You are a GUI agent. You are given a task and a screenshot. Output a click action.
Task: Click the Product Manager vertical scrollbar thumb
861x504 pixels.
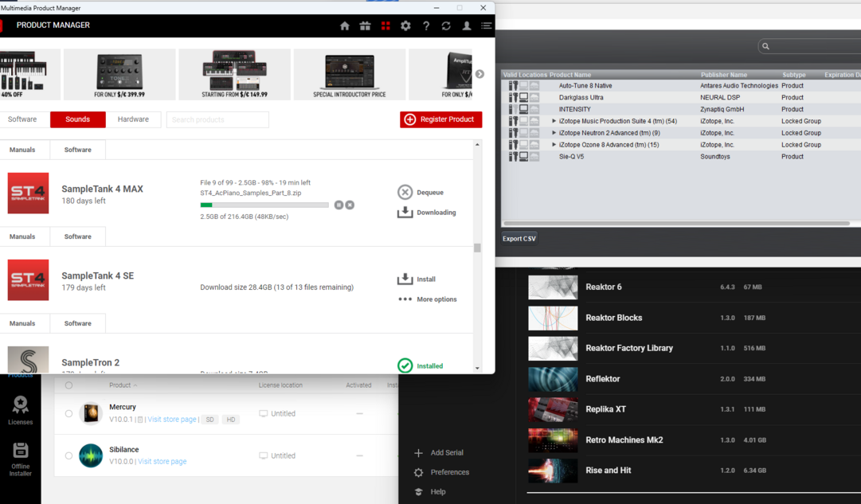477,248
